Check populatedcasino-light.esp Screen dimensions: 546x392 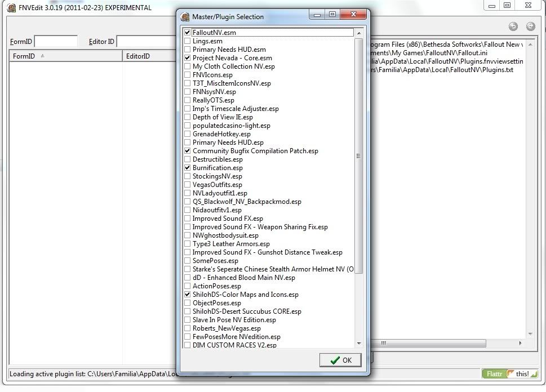point(187,126)
